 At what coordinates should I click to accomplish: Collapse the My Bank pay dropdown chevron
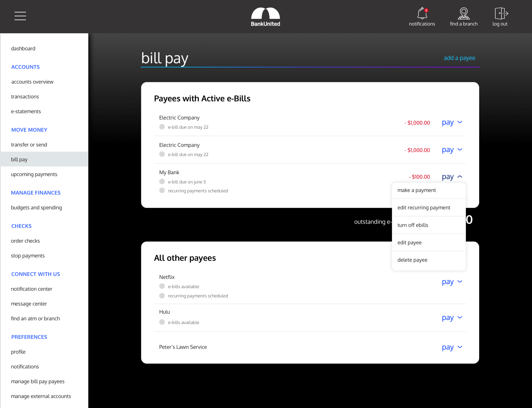pyautogui.click(x=460, y=177)
